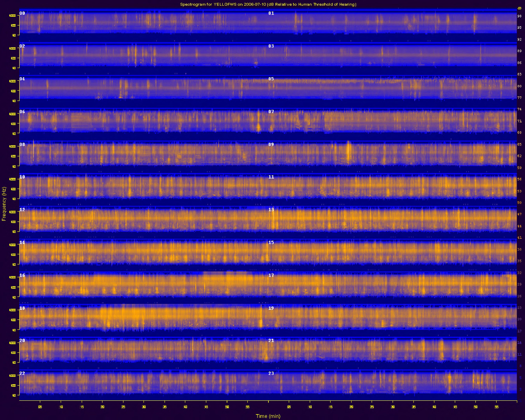Select the hour label '15'
This screenshot has height=420, width=525.
coord(271,242)
